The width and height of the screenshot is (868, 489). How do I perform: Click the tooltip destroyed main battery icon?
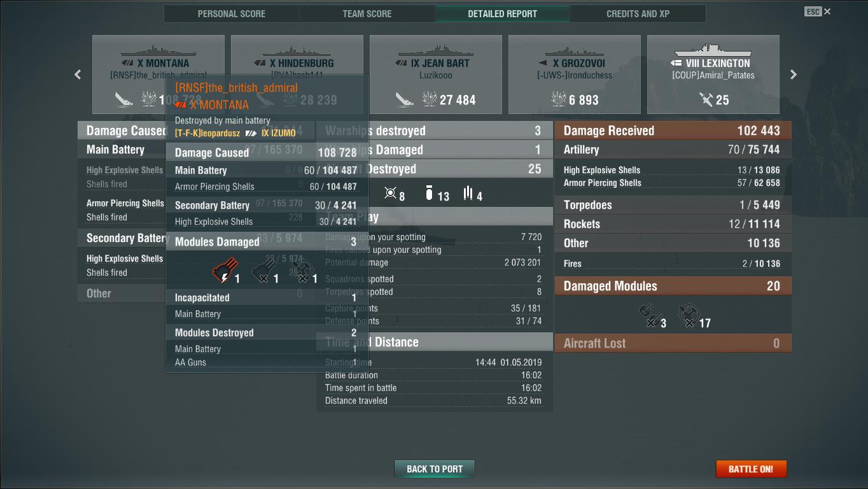pos(263,272)
